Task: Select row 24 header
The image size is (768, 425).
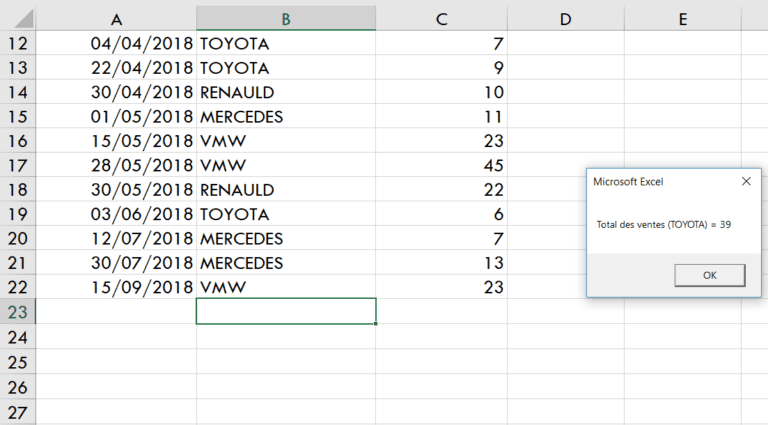Action: [18, 337]
